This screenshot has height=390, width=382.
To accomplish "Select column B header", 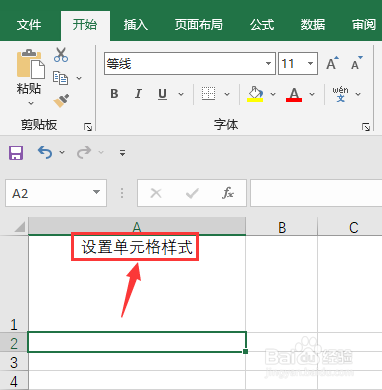I will [282, 227].
